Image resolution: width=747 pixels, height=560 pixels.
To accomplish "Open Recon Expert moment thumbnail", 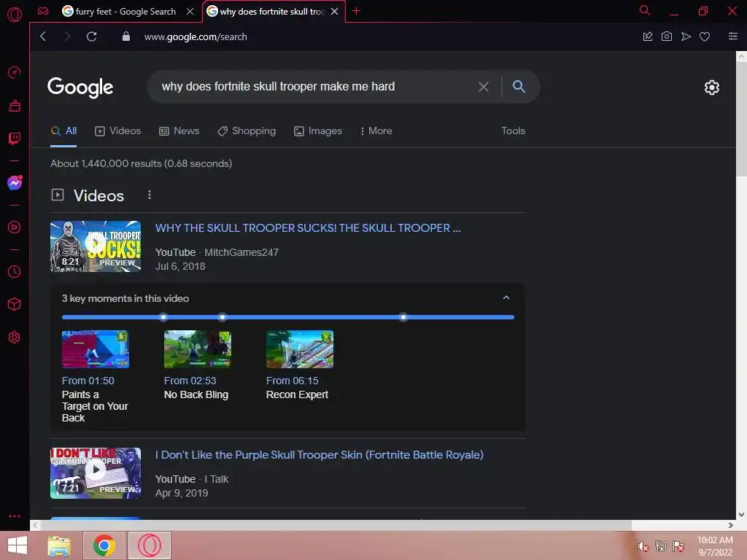I will pos(300,349).
